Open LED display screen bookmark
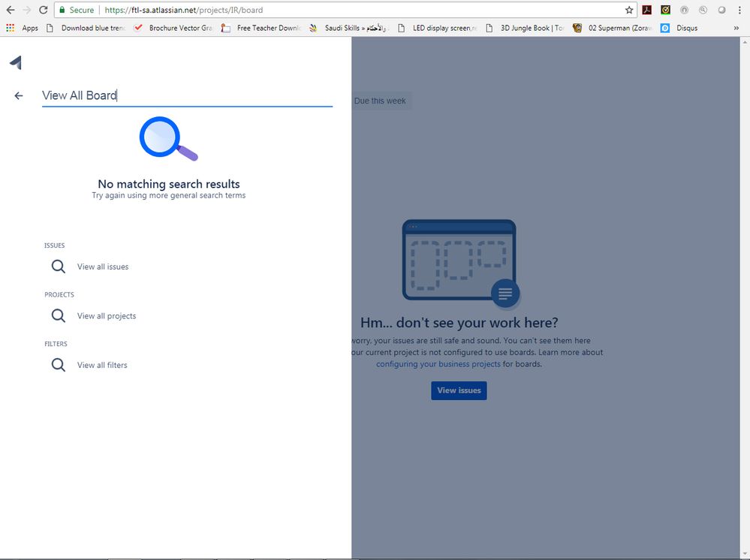The height and width of the screenshot is (560, 750). pyautogui.click(x=437, y=29)
